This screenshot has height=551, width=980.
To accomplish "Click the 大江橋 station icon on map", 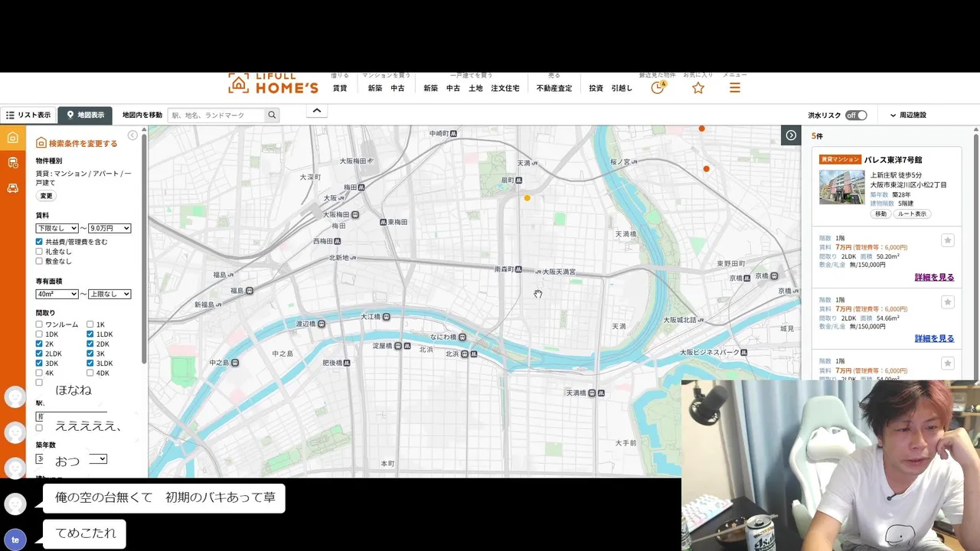I will (x=387, y=316).
